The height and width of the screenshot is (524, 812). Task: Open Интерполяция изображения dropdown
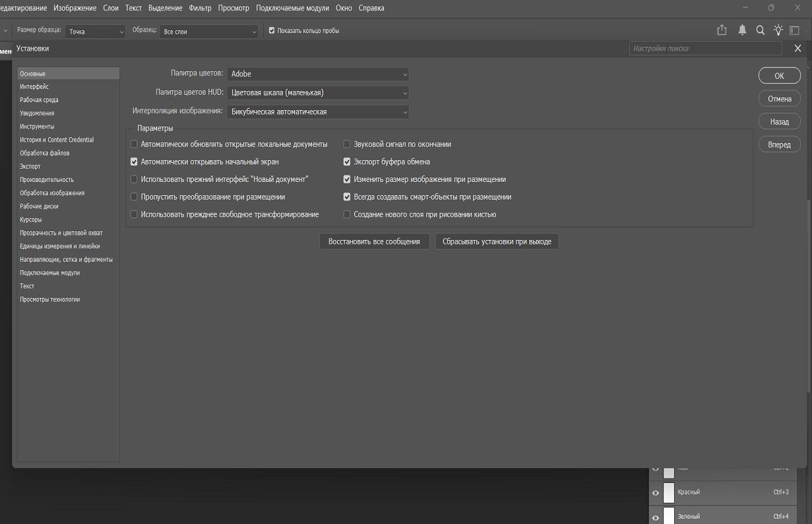[x=318, y=112]
